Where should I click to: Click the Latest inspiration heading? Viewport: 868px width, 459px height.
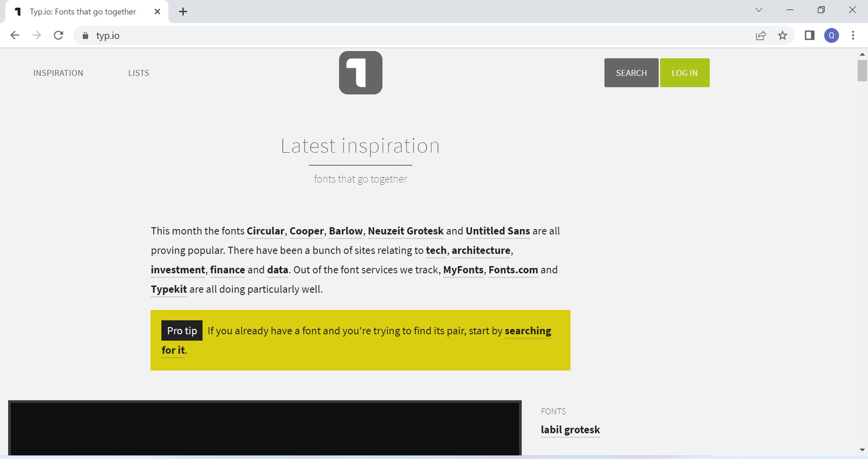(x=360, y=146)
